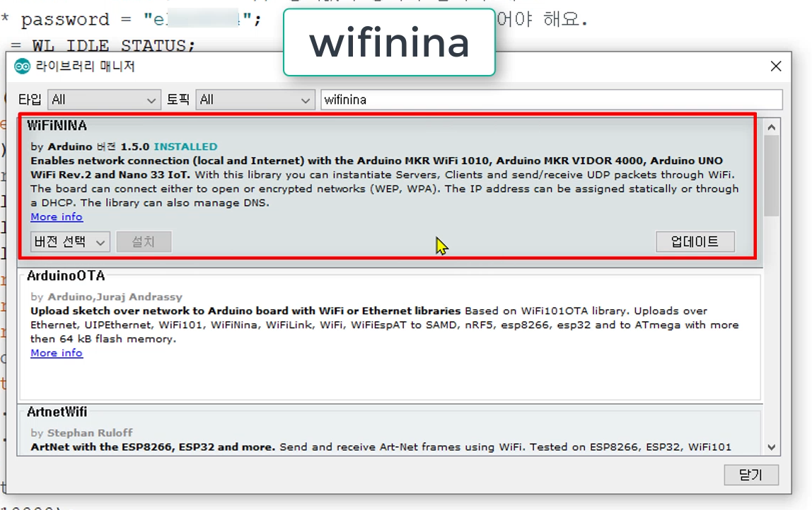Select the WiFiNINA library title
The height and width of the screenshot is (510, 812).
[x=57, y=126]
